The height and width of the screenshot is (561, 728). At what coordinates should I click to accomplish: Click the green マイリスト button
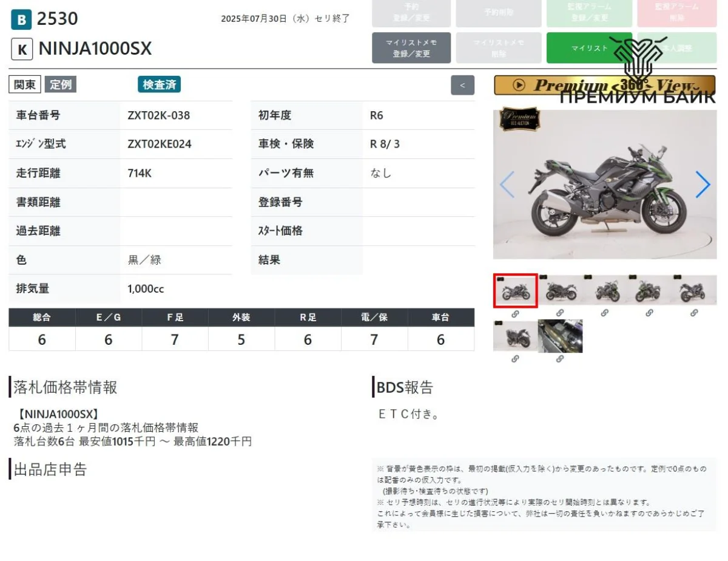coord(588,48)
